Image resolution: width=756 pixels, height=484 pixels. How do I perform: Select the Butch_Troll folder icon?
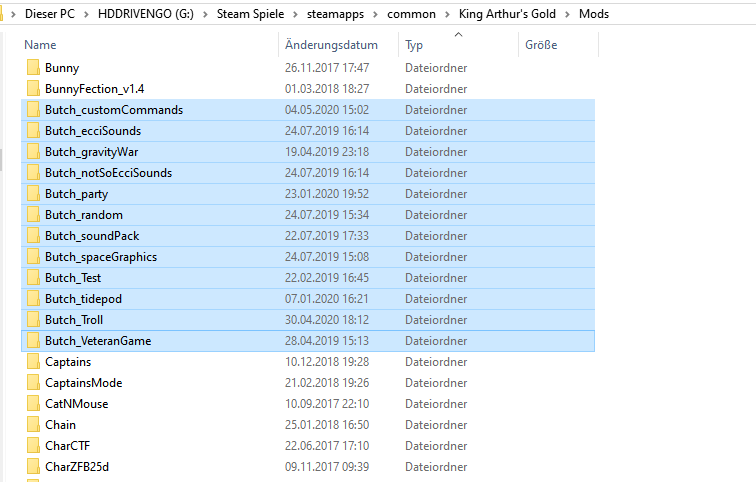coord(33,320)
